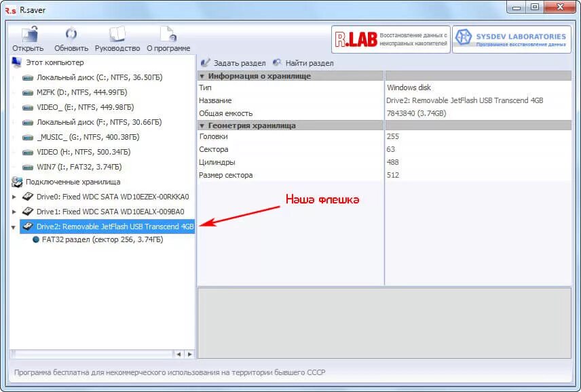Collapse Геометрия хранилища section
581x392 pixels.
tap(202, 126)
